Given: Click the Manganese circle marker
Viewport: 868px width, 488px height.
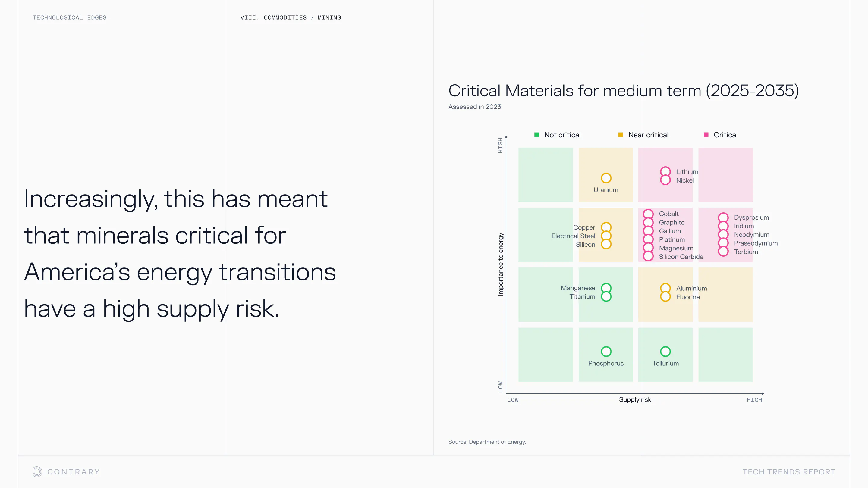Looking at the screenshot, I should tap(606, 288).
